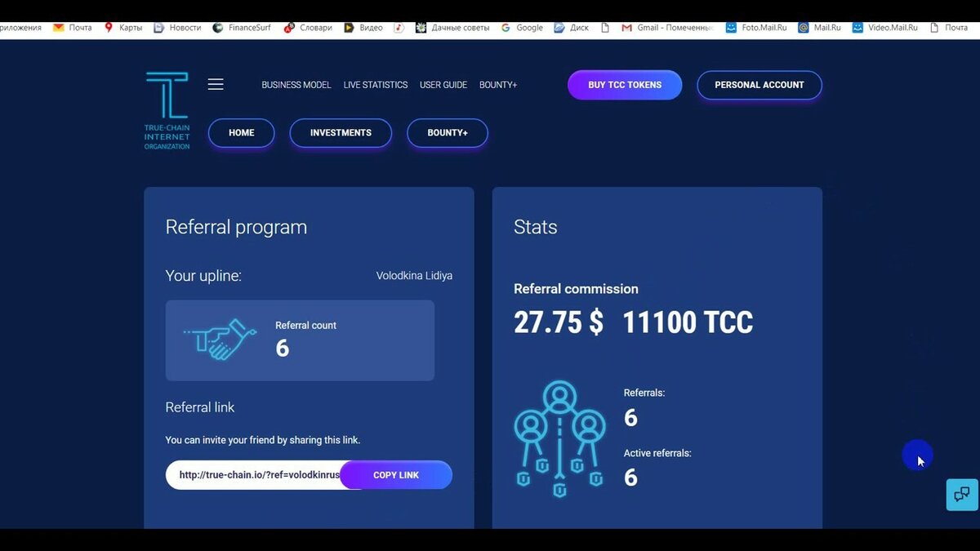Screen dimensions: 980x551
Task: Open the Mail.Ru bookmark
Action: 819,27
